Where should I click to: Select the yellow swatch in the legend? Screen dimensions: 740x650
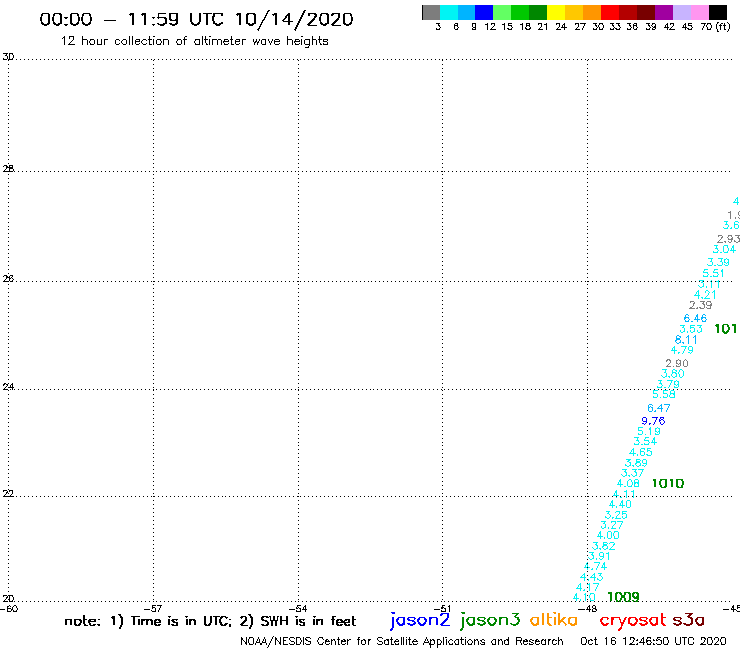(x=556, y=12)
